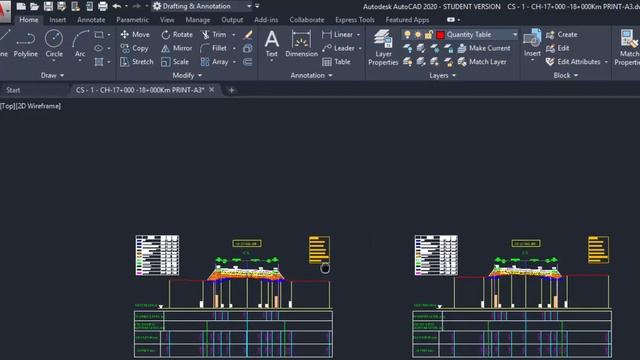
Task: Click the Open file folder icon
Action: (34, 6)
